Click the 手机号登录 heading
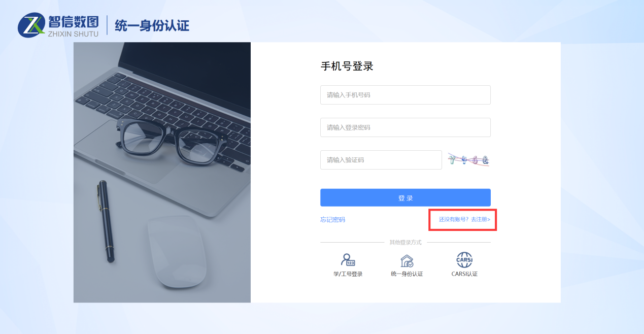Viewport: 644px width, 334px height. [347, 66]
